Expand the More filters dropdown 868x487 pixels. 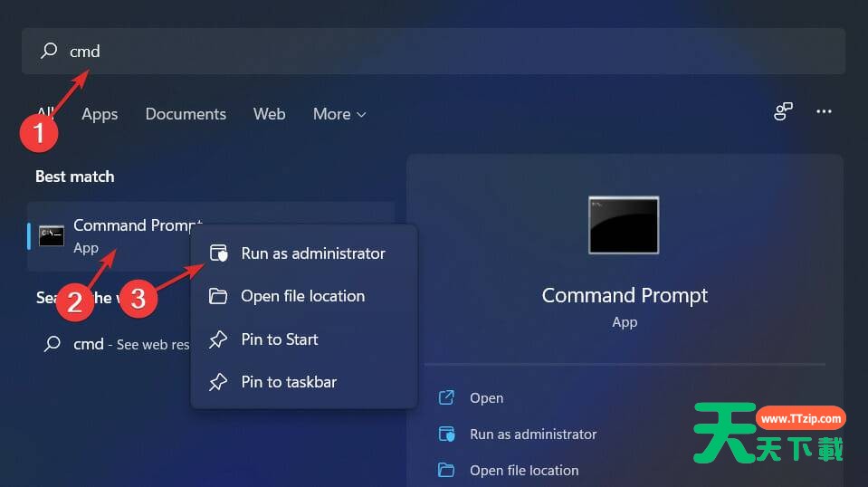click(339, 114)
